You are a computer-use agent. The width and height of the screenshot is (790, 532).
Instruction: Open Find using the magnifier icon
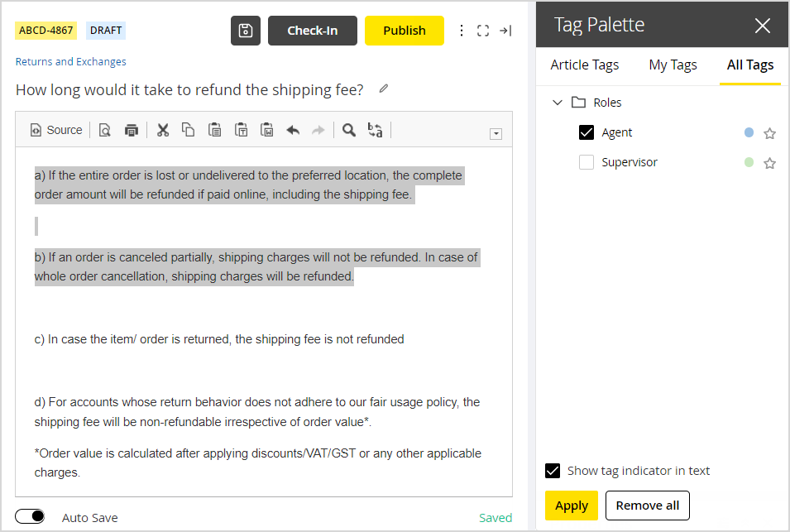pos(347,130)
